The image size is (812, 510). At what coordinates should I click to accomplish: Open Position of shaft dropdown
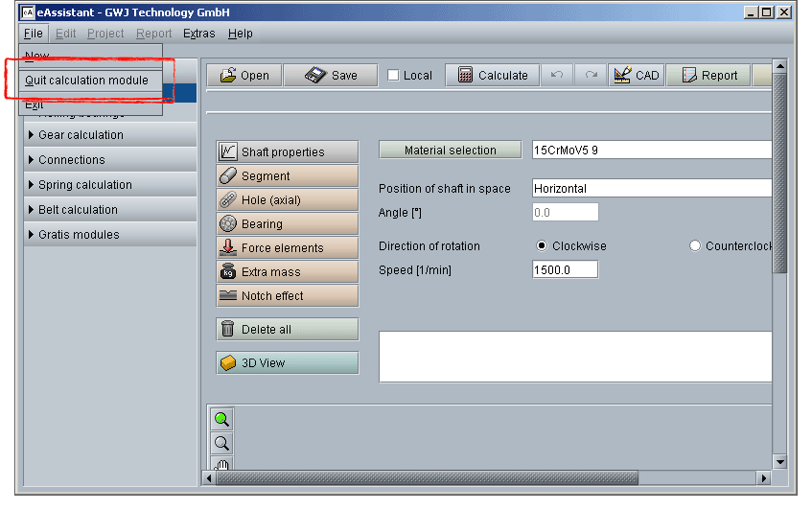point(652,189)
